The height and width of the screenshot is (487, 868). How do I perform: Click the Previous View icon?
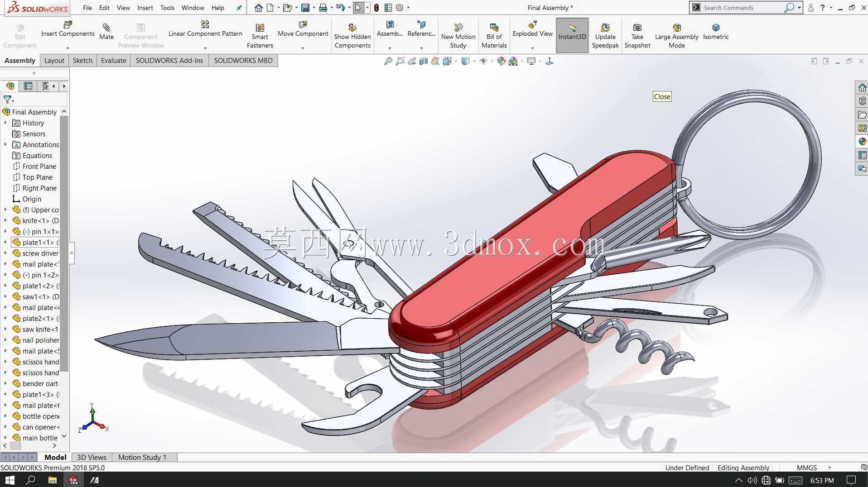click(x=412, y=61)
